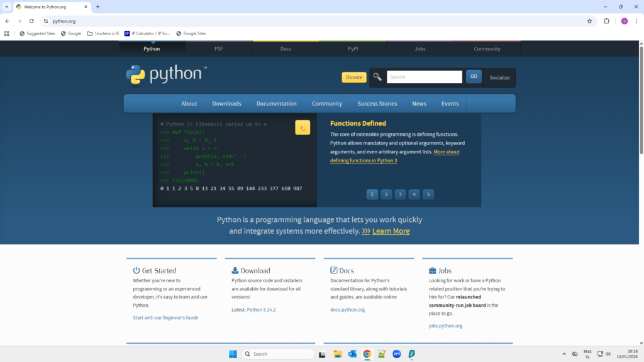This screenshot has height=362, width=644.
Task: Show slide 2 in slideshow pager
Action: pos(386,194)
